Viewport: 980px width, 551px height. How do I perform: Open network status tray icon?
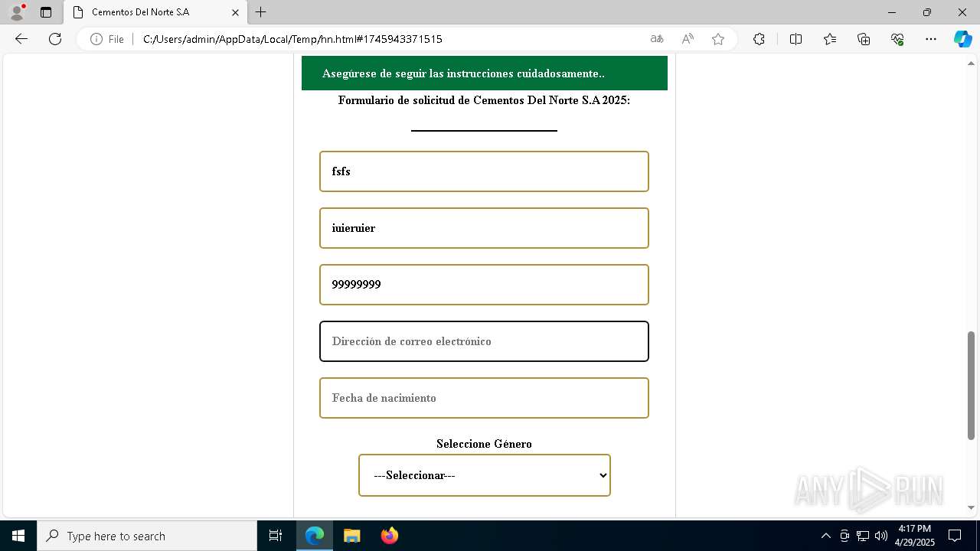click(x=863, y=536)
